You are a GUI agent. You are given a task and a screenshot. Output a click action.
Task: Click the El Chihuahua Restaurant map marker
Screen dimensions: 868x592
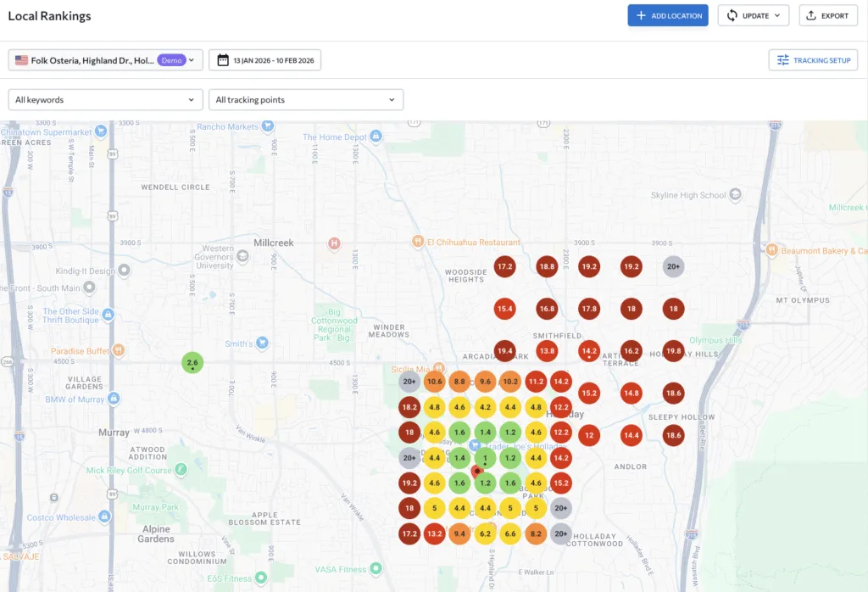click(417, 241)
